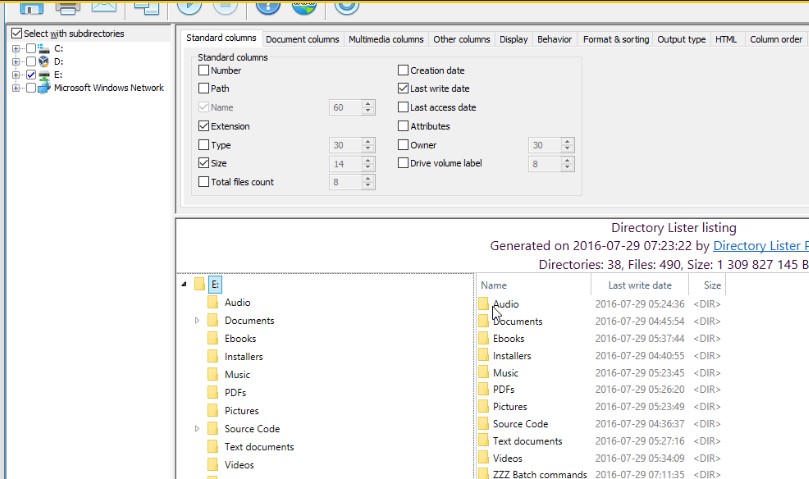
Task: Enable the Path column checkbox
Action: pos(203,88)
